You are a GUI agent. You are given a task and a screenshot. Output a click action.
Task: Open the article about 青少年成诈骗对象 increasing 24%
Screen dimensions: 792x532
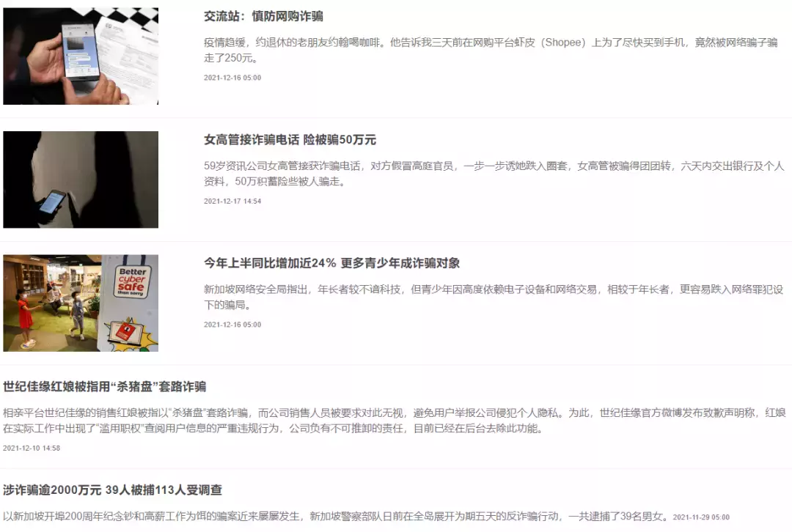click(x=330, y=265)
